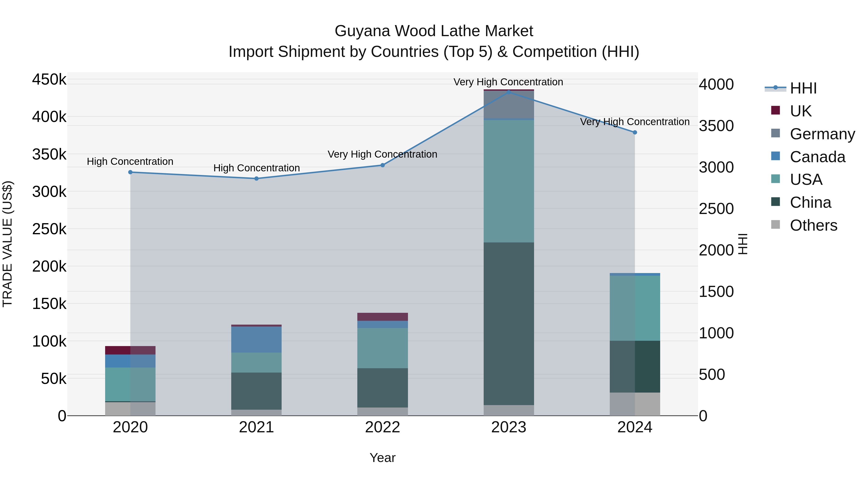Screen dimensions: 868x488
Task: Click the 2020 x-axis tick label
Action: coord(130,427)
